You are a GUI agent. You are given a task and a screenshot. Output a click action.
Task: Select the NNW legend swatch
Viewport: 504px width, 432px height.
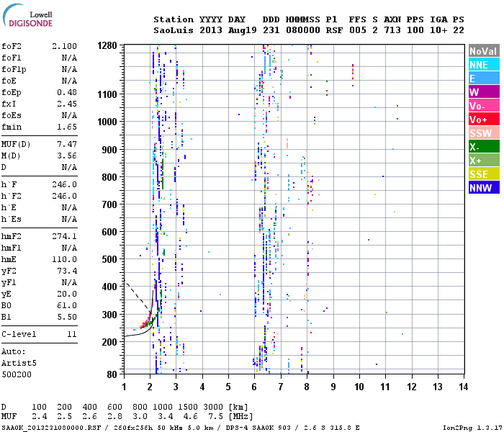coord(484,188)
